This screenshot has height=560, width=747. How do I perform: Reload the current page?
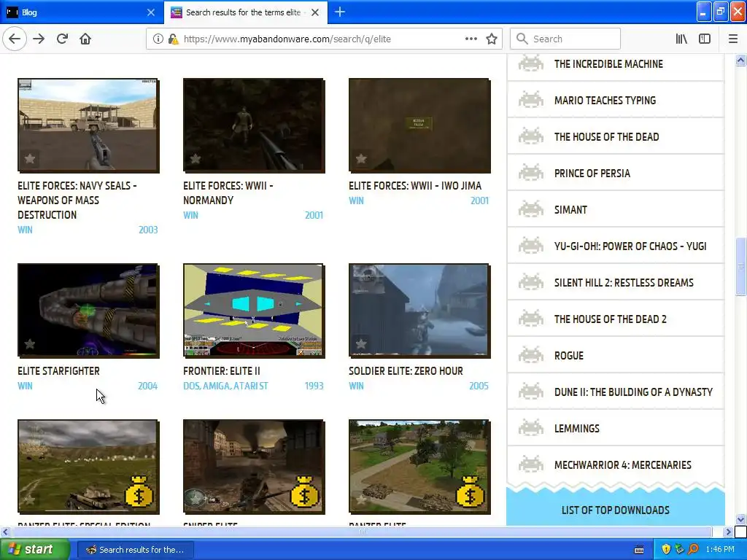coord(62,39)
